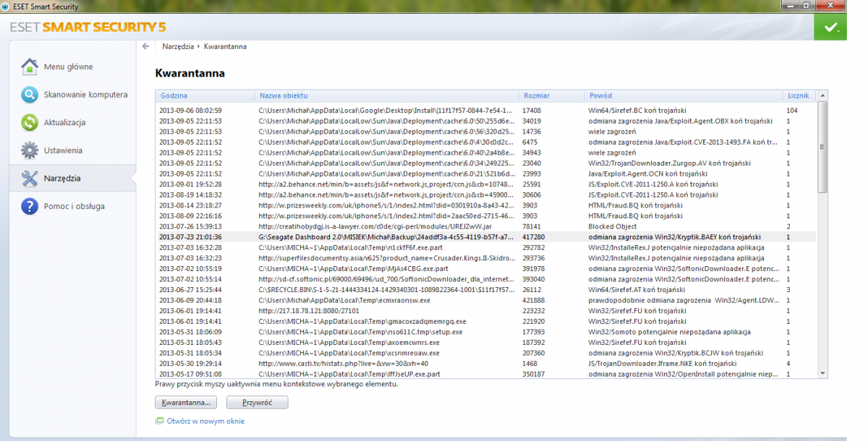This screenshot has width=868, height=441.
Task: Select the http://217.18.78.121:8080/27101 row
Action: (x=486, y=311)
